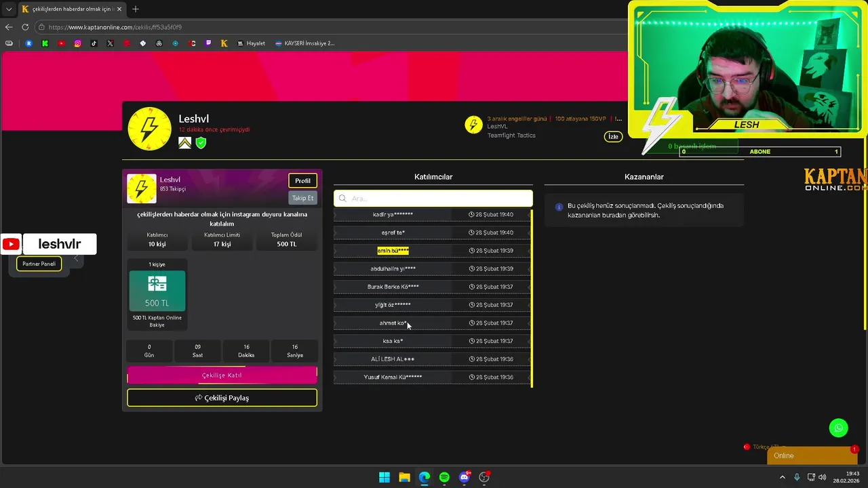Click the 853 Takipçi follower count

[173, 189]
